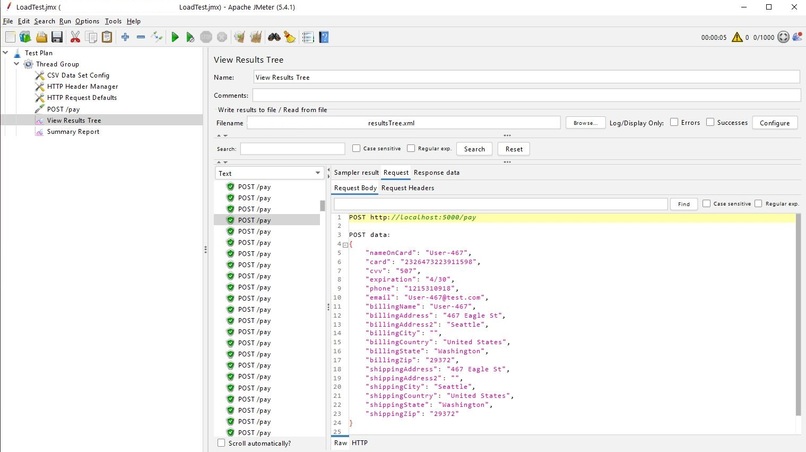
Task: Click the Toggle enable/disable icon
Action: pyautogui.click(x=157, y=37)
